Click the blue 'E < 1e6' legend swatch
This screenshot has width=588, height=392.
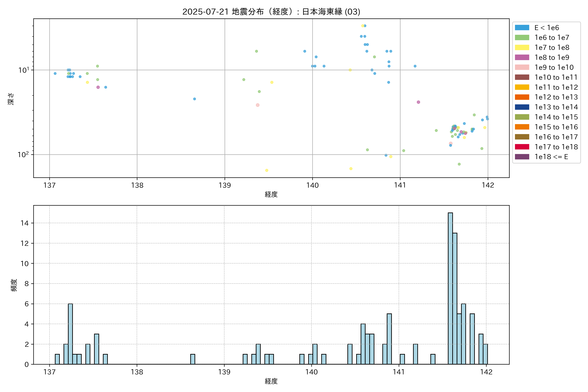(x=522, y=27)
